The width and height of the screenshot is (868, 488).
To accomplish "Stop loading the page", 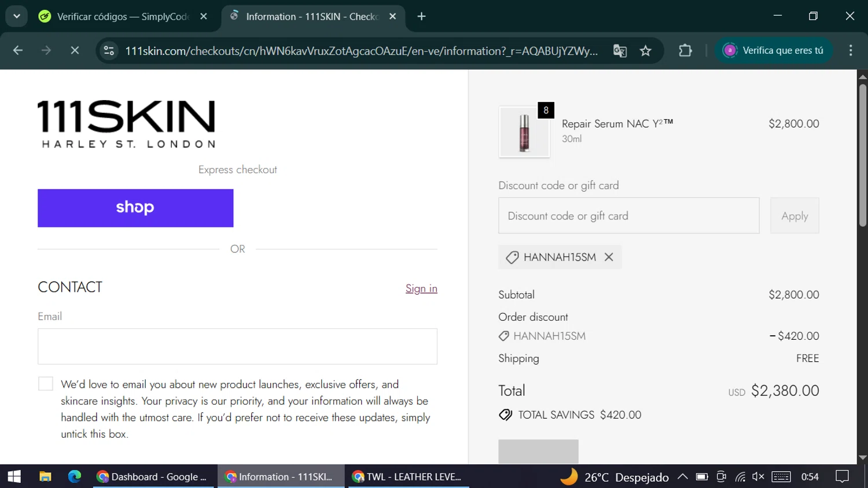I will [75, 51].
